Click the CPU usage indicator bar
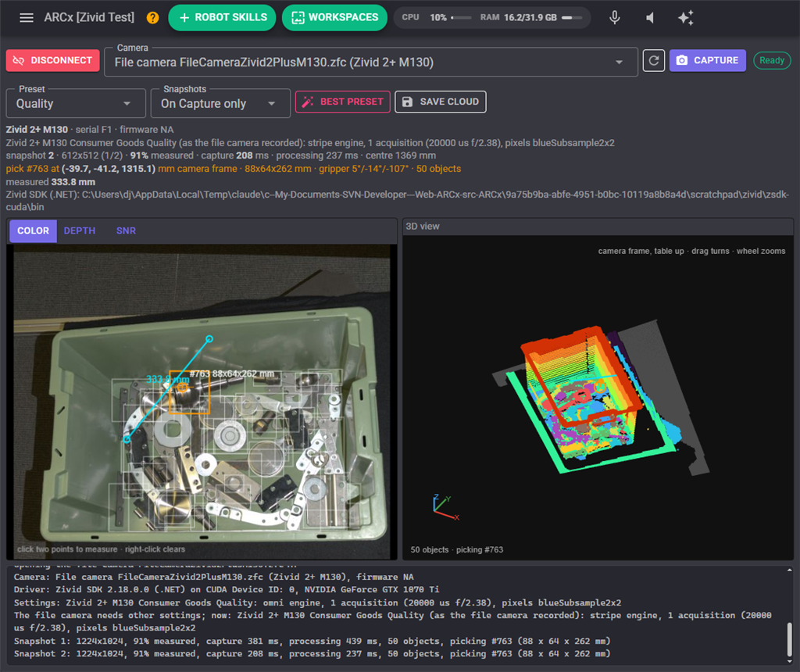Image resolution: width=800 pixels, height=672 pixels. click(461, 18)
